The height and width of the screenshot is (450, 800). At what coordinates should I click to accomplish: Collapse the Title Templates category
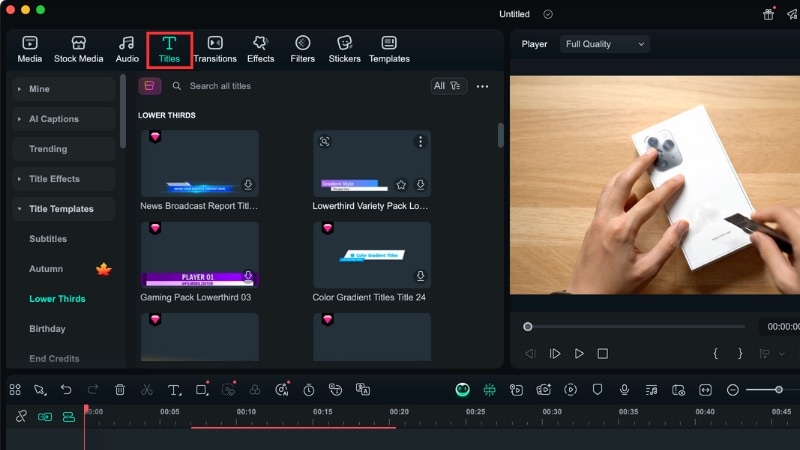point(64,209)
